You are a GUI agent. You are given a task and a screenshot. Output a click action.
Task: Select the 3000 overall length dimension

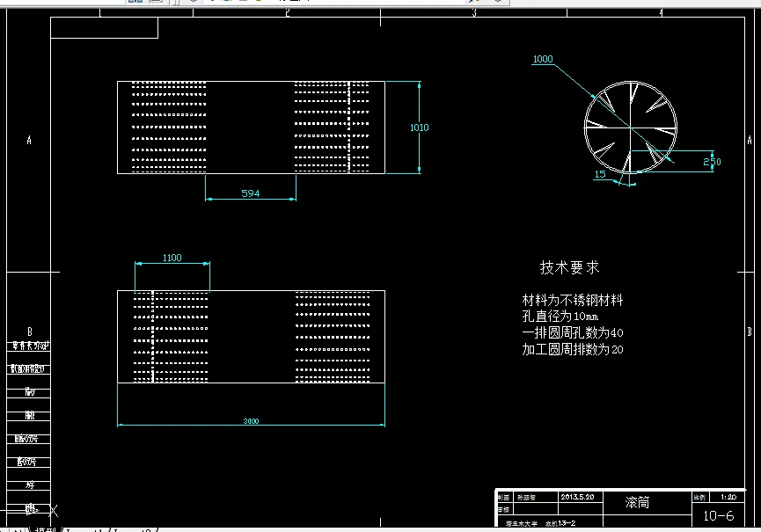pyautogui.click(x=251, y=421)
